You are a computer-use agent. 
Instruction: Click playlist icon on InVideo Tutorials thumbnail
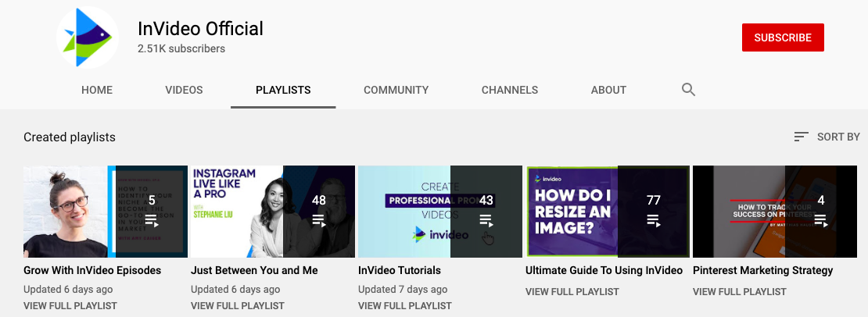[486, 221]
